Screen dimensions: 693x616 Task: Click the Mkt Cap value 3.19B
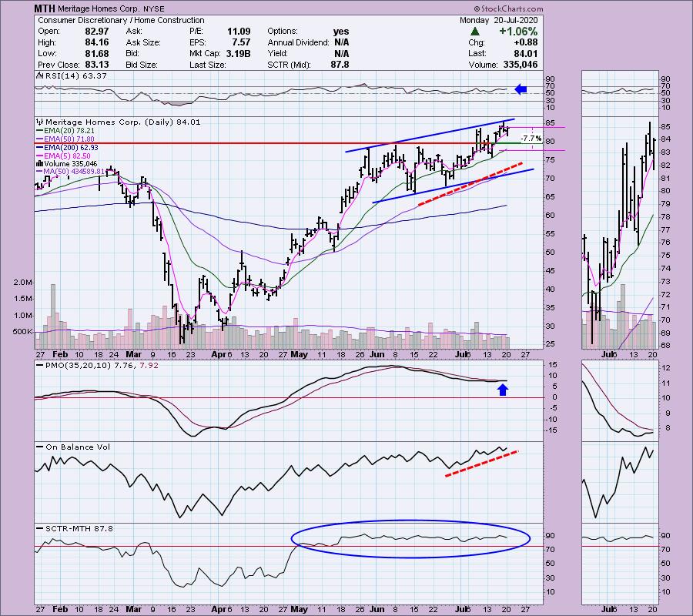[239, 53]
